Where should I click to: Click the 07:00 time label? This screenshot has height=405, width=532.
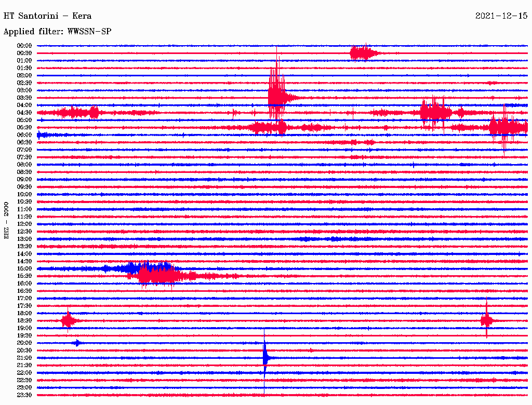[24, 150]
